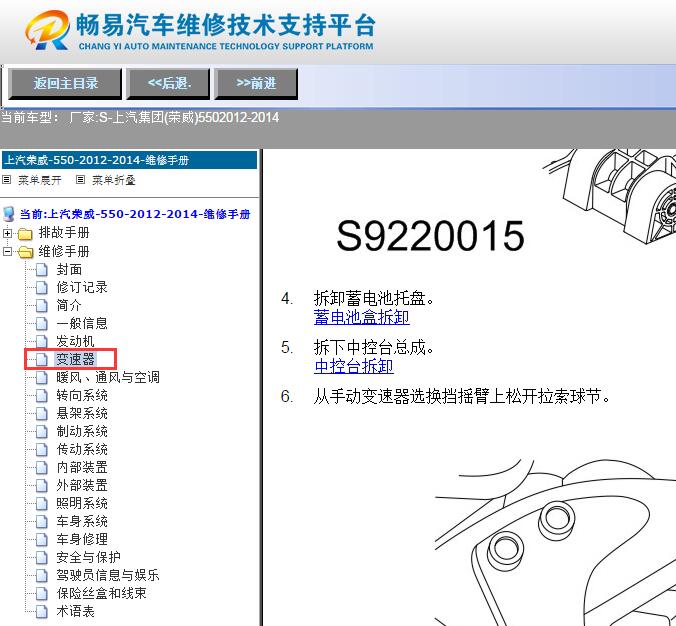Go back with the <<后退 button
Viewport: 676px width, 626px height.
pos(169,83)
